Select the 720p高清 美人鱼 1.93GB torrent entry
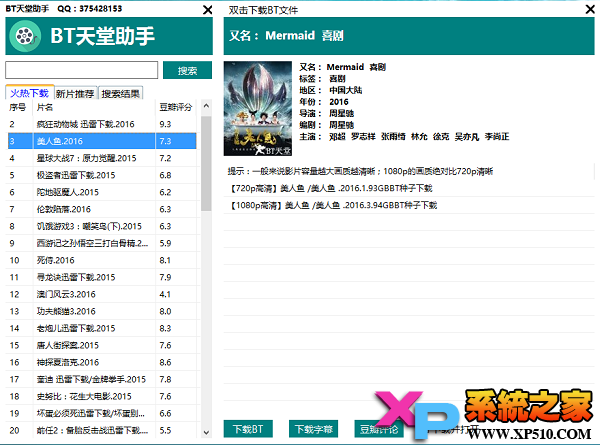 tap(409, 188)
